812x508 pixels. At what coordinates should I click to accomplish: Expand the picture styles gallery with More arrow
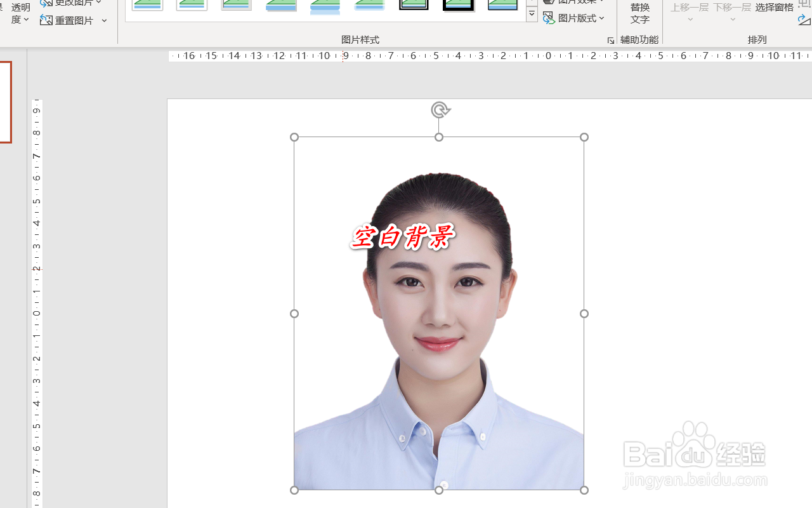532,13
